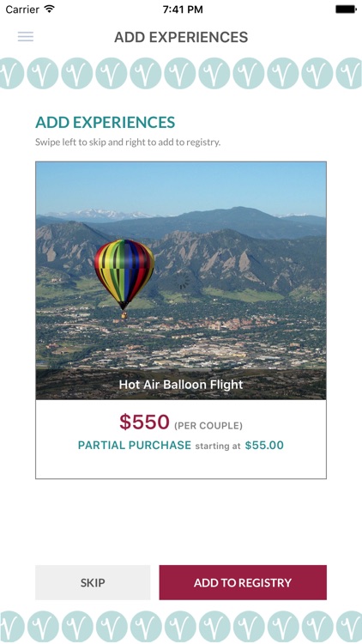Tap the $55.00 starting price
The image size is (362, 644).
264,445
